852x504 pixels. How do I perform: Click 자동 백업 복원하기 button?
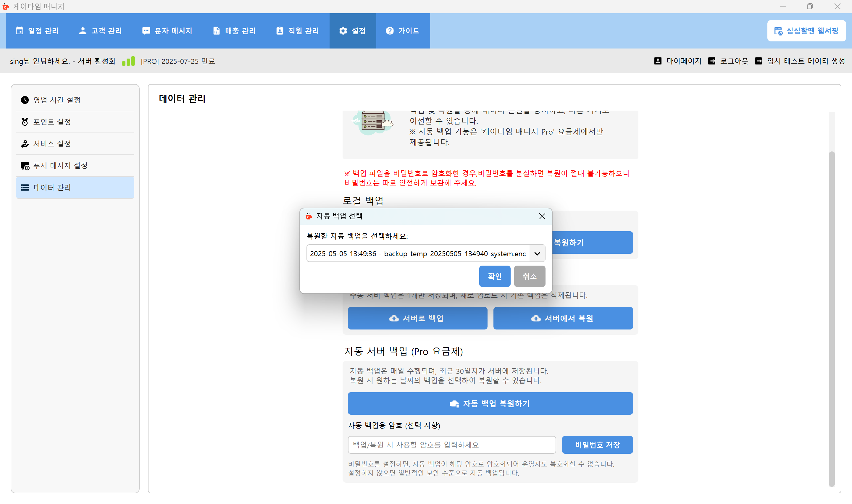click(x=490, y=404)
